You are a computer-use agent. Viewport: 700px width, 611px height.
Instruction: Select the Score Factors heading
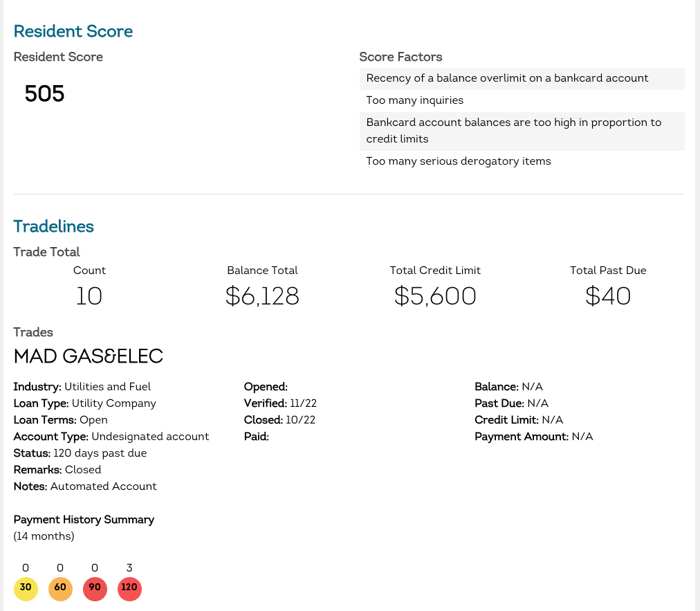[400, 57]
